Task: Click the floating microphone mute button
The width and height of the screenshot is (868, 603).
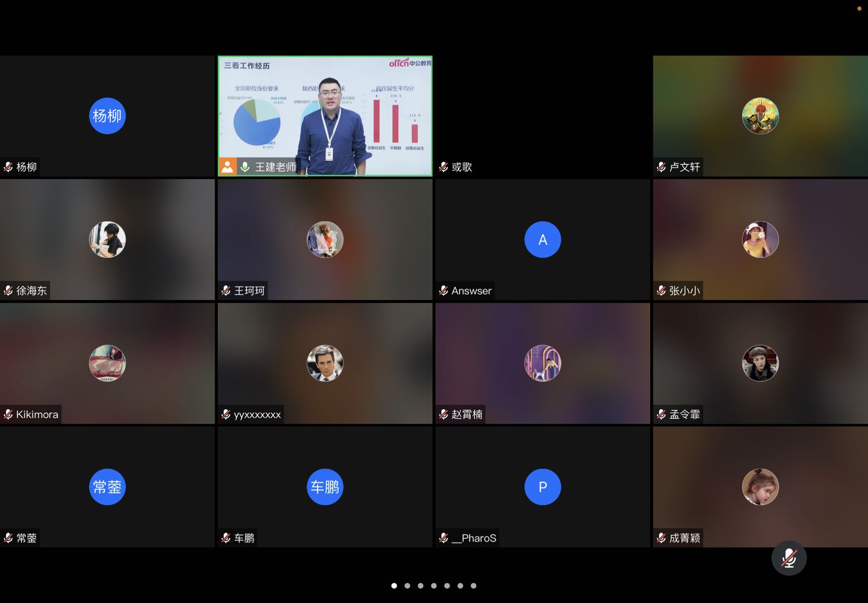Action: pyautogui.click(x=789, y=558)
